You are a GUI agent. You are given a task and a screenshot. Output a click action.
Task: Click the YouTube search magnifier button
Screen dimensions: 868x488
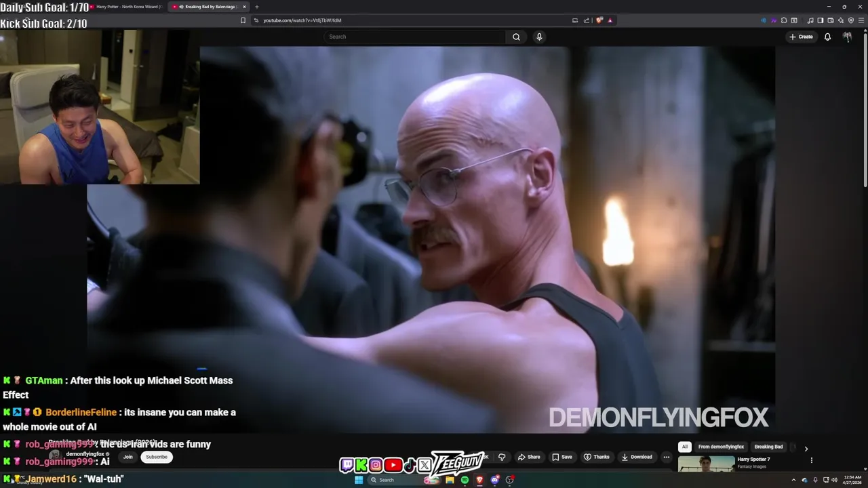pyautogui.click(x=516, y=37)
